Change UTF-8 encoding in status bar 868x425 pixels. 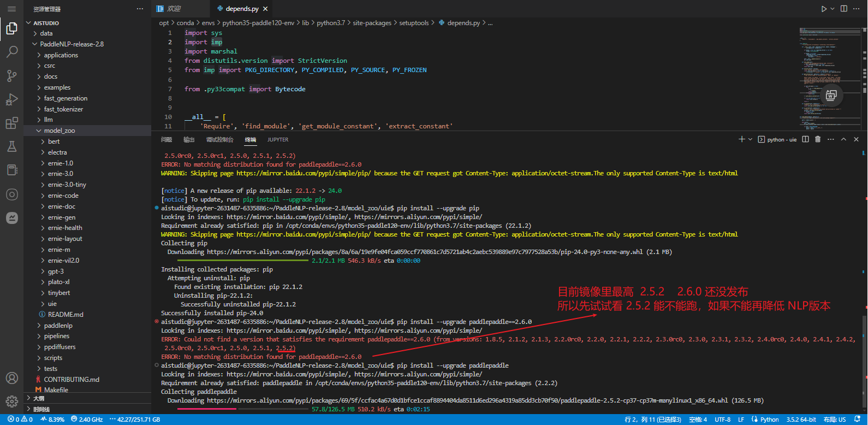pos(723,420)
